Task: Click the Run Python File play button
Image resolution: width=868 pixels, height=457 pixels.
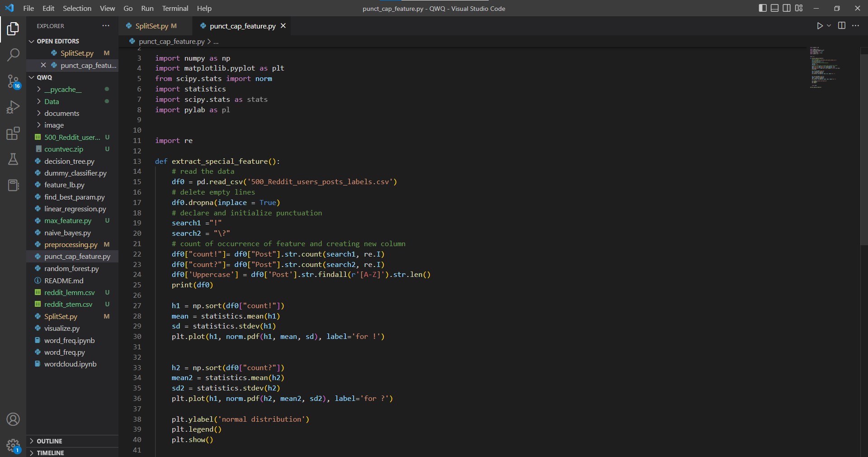Action: pos(820,26)
